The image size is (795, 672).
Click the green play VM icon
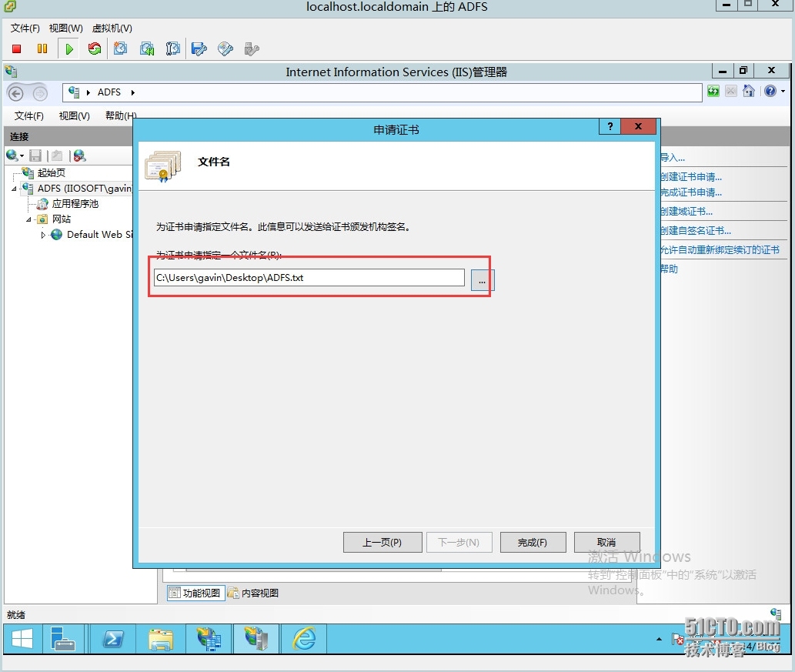69,48
